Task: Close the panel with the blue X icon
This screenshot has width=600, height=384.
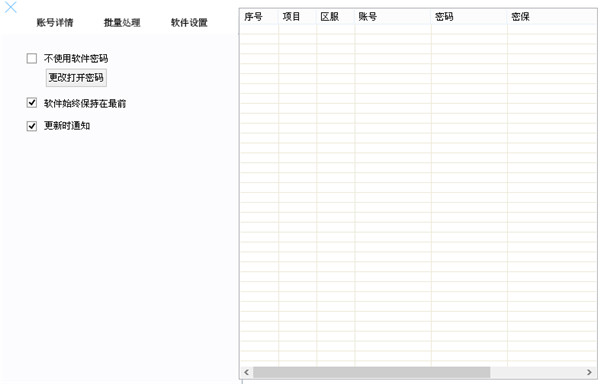Action: [x=11, y=7]
